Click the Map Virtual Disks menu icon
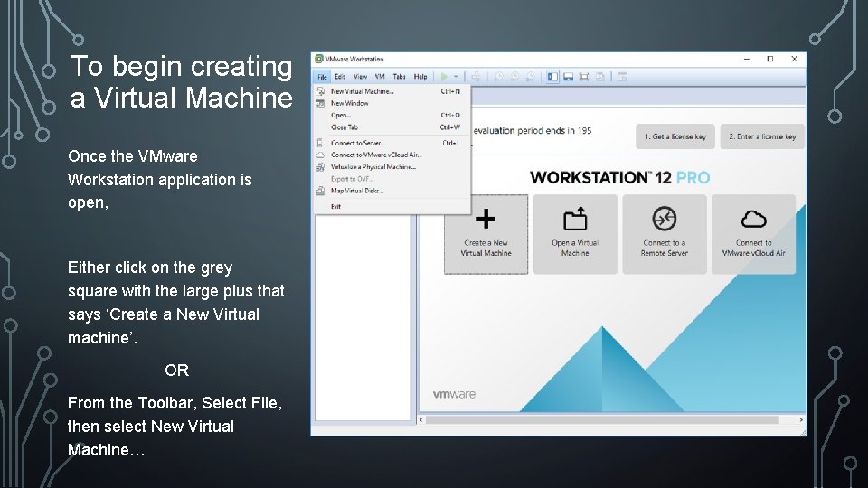The height and width of the screenshot is (488, 868). click(x=320, y=191)
